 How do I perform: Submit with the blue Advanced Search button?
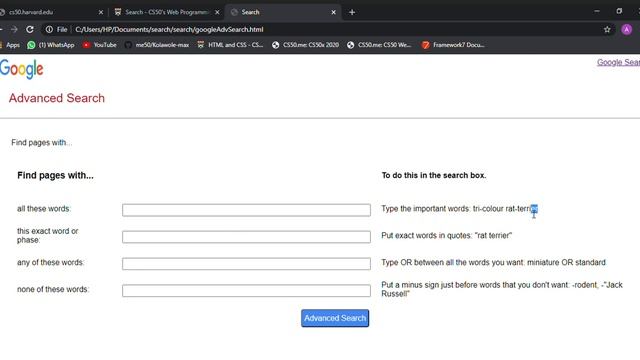pos(335,318)
